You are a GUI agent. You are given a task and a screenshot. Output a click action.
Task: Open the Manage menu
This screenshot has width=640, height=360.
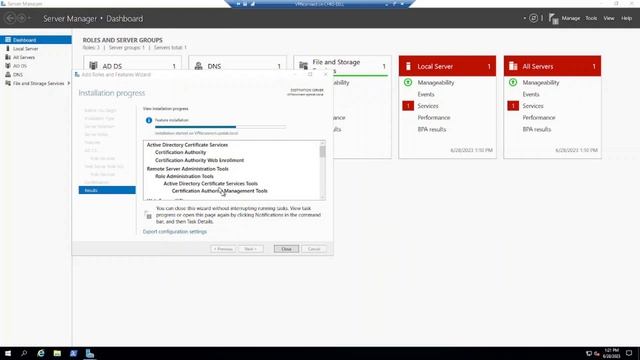571,18
